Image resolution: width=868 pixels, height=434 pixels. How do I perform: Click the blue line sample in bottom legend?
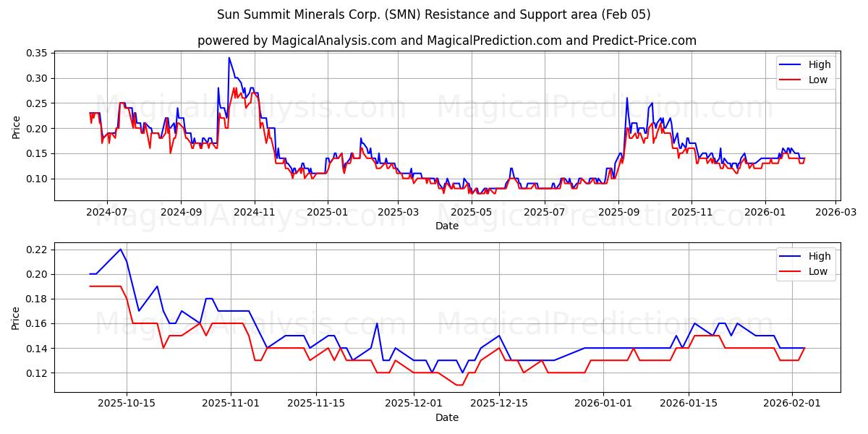791,257
